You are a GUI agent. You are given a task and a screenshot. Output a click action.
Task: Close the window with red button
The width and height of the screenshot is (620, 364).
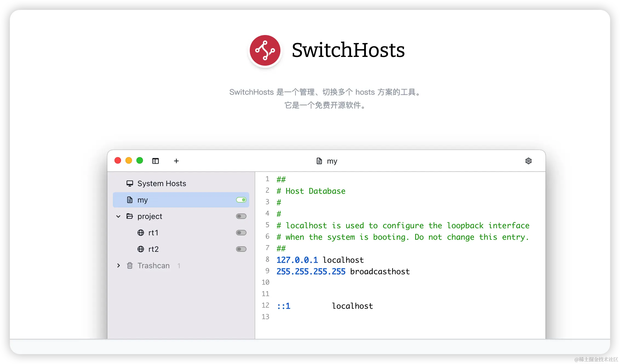coord(118,160)
